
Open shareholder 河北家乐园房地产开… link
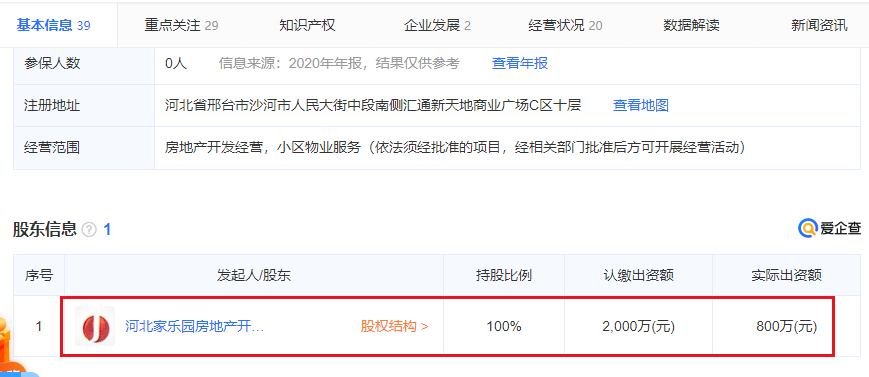tap(195, 327)
